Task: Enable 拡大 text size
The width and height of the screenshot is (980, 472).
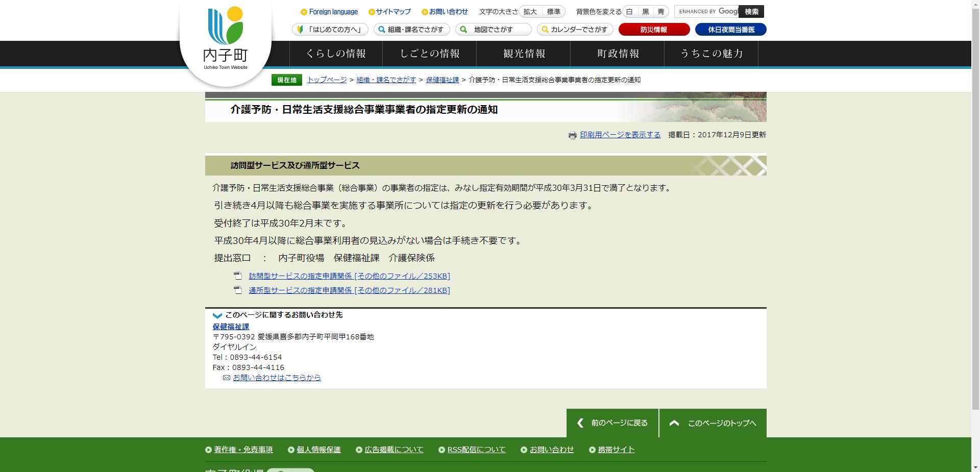Action: click(530, 11)
